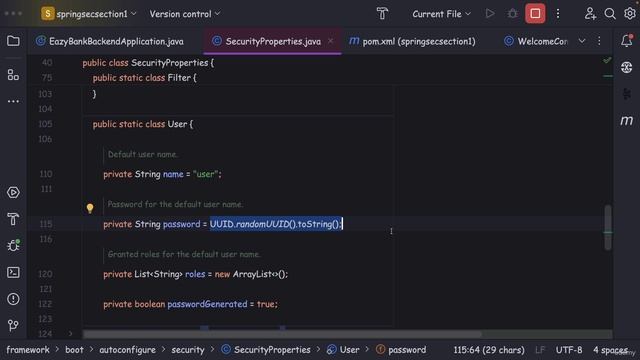
Task: Run the Current File configuration
Action: coord(490,14)
